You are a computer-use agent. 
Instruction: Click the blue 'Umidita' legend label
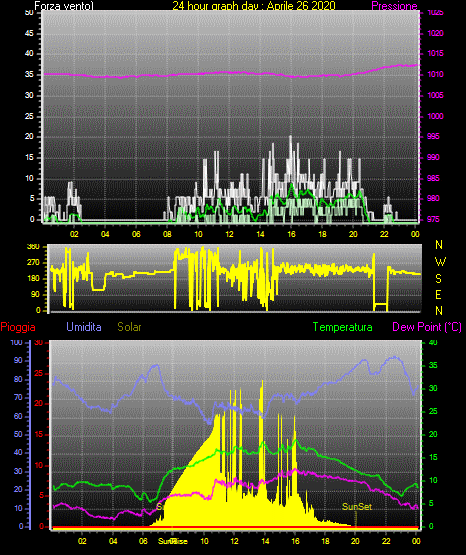pos(84,327)
